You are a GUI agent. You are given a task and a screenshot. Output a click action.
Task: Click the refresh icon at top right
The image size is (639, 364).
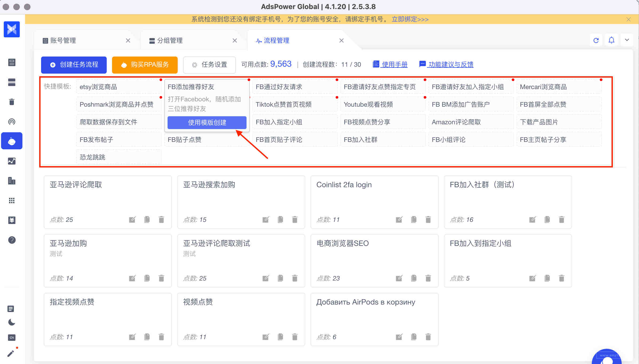[596, 40]
